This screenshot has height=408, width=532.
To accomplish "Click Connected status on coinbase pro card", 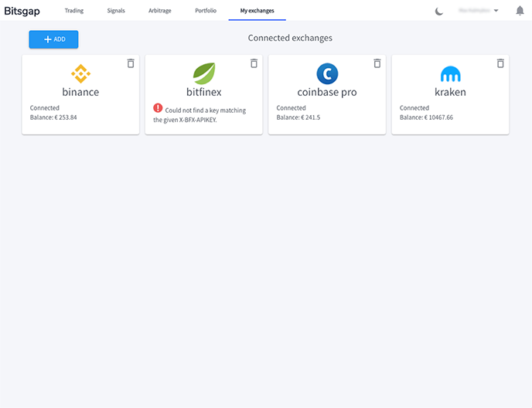I will 291,108.
